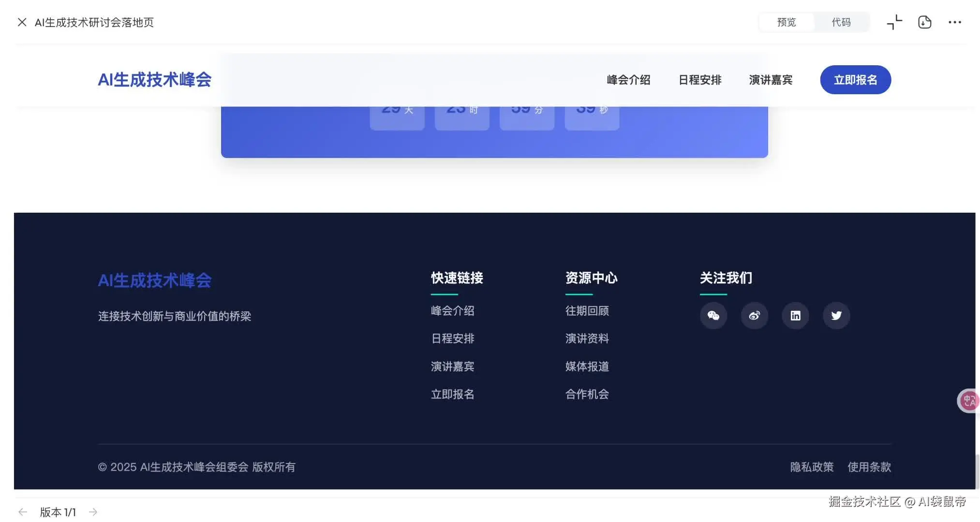Open 使用条款 at bottom right

point(869,467)
